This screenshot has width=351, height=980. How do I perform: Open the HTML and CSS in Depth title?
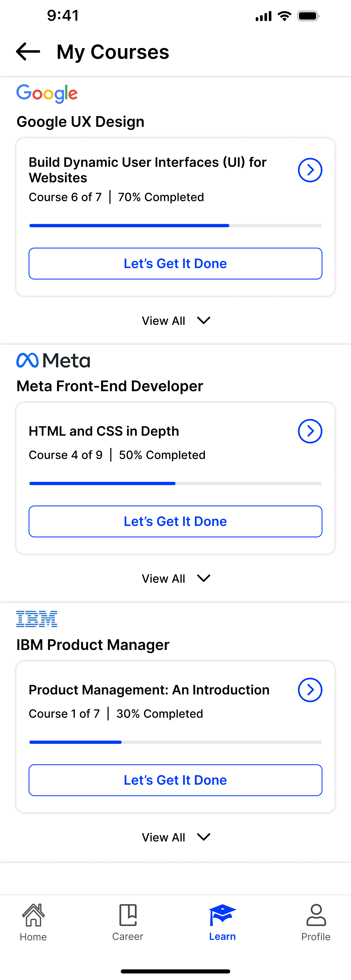[x=104, y=431]
